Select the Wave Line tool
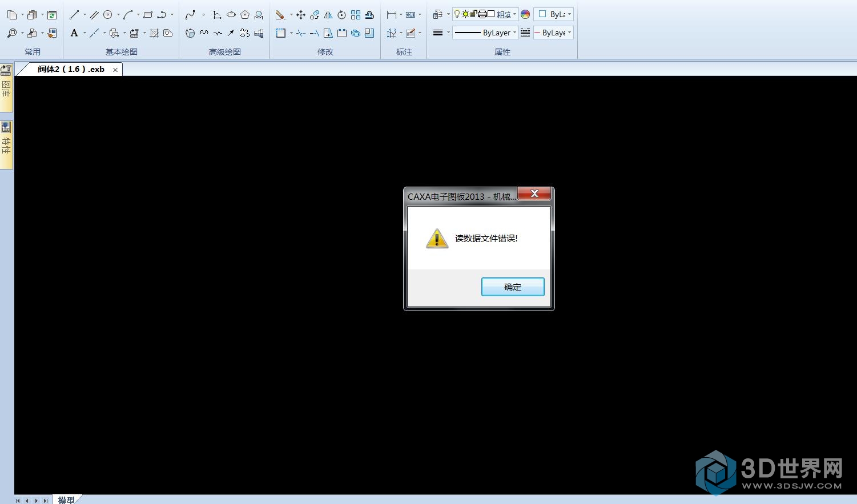 [204, 33]
